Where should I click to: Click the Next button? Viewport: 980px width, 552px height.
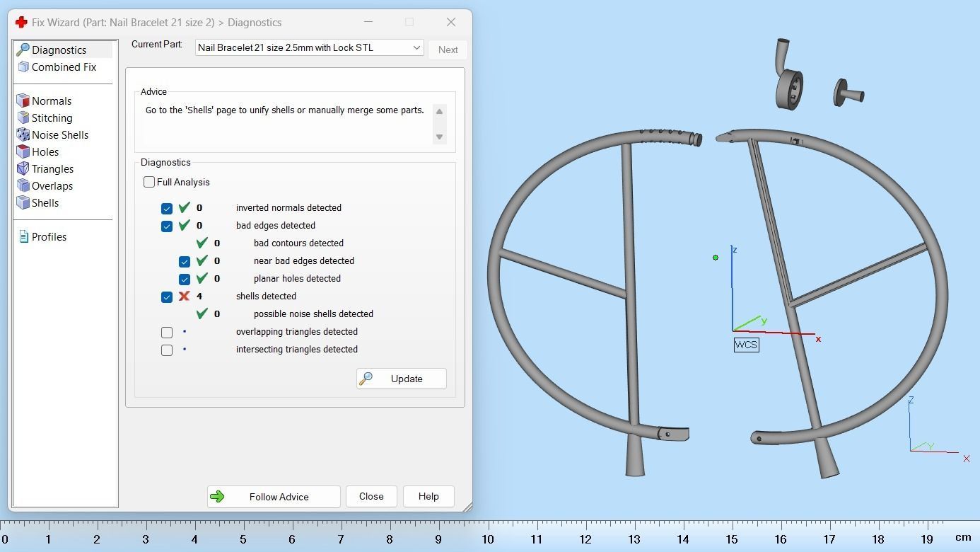click(448, 50)
